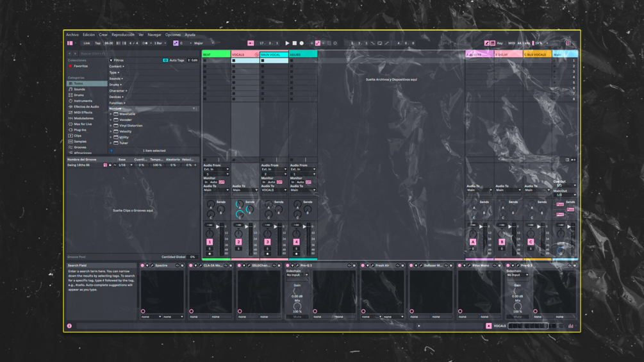Select the MAIN VOCAL track header
Viewport: 644px width, 362px height.
click(x=274, y=54)
